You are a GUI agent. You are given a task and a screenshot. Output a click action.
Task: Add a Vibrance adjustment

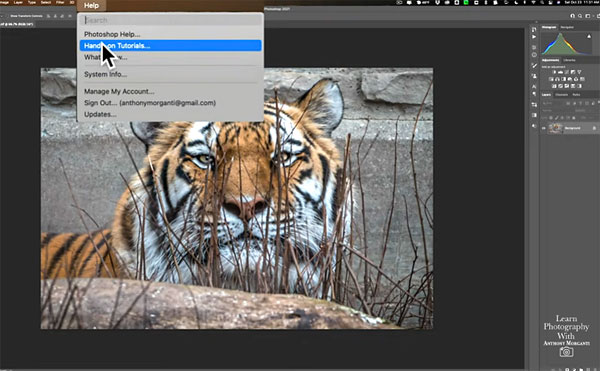[579, 72]
